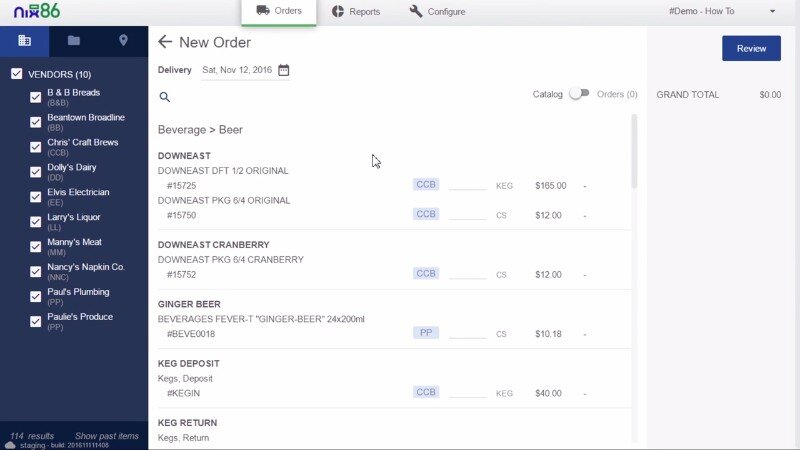Select the folder icon sidebar tab
Viewport: 800px width, 450px height.
[74, 41]
